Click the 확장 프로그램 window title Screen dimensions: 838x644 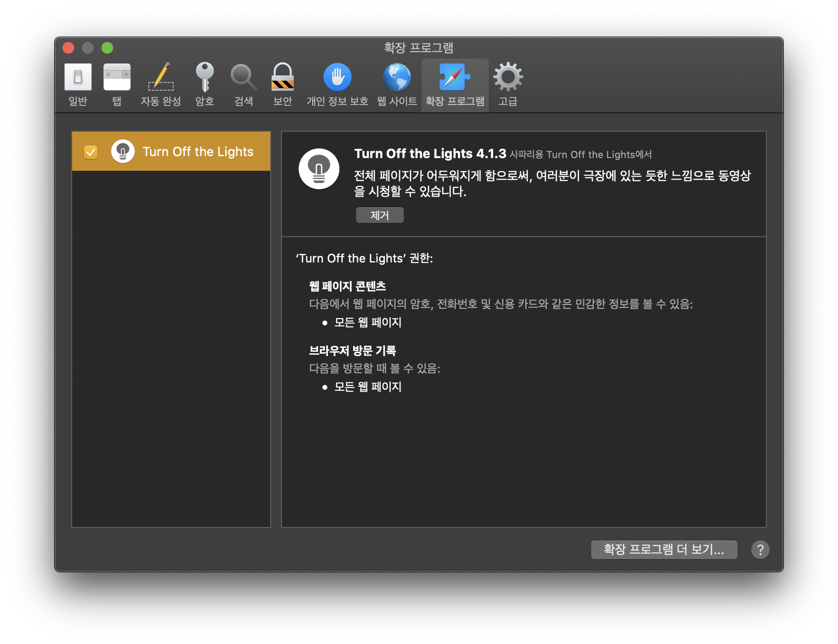419,48
